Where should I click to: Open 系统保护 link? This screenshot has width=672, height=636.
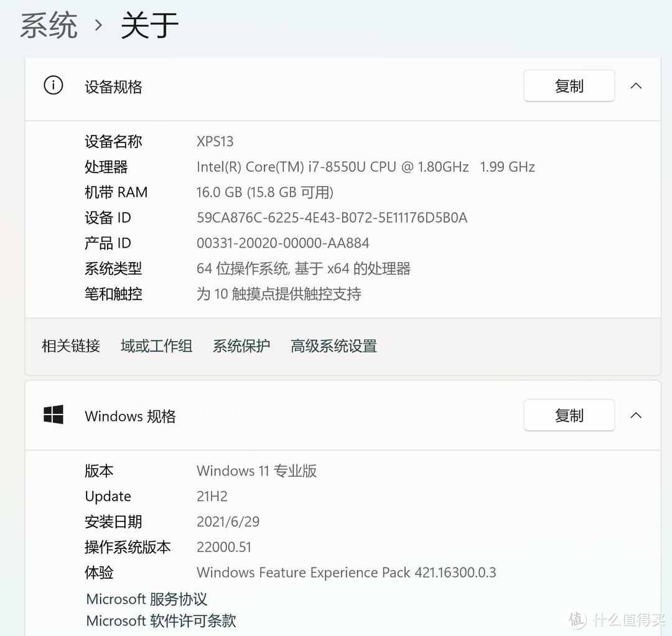241,346
